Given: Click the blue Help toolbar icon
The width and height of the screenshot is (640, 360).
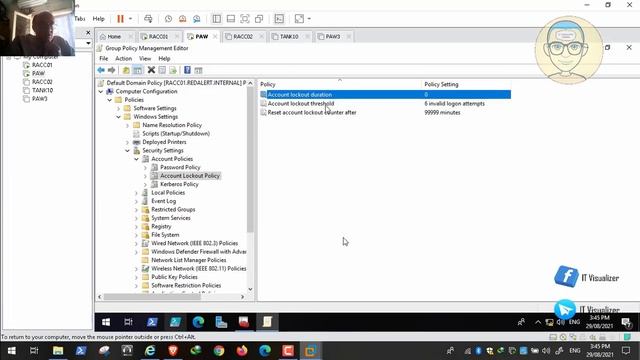Looking at the screenshot, I should pos(187,70).
